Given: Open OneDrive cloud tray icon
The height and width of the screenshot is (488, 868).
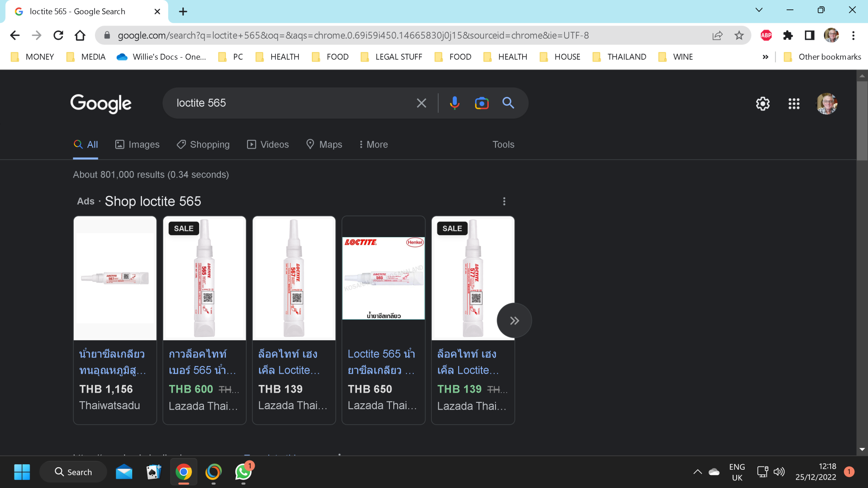Looking at the screenshot, I should pos(714,472).
